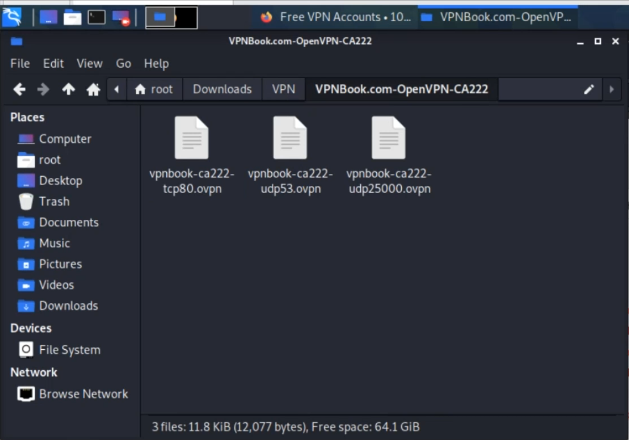Image resolution: width=629 pixels, height=440 pixels.
Task: Open the Kali dragon applications menu
Action: [12, 17]
